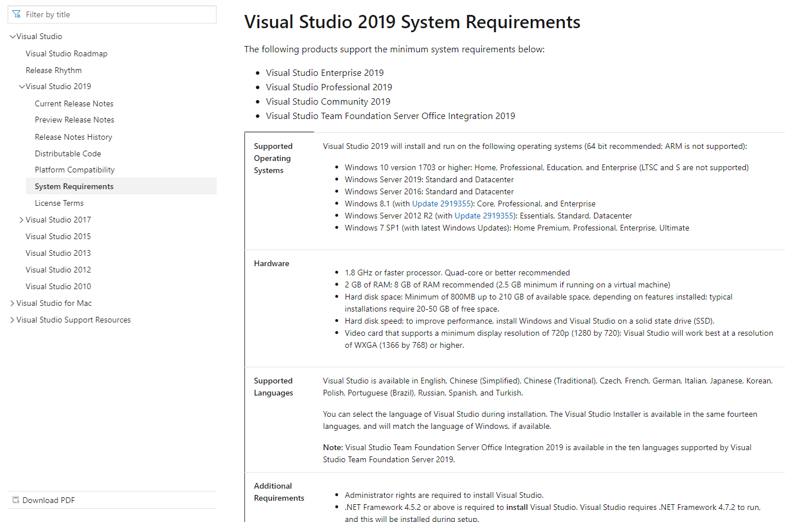Expand Visual Studio for Mac node

click(13, 304)
